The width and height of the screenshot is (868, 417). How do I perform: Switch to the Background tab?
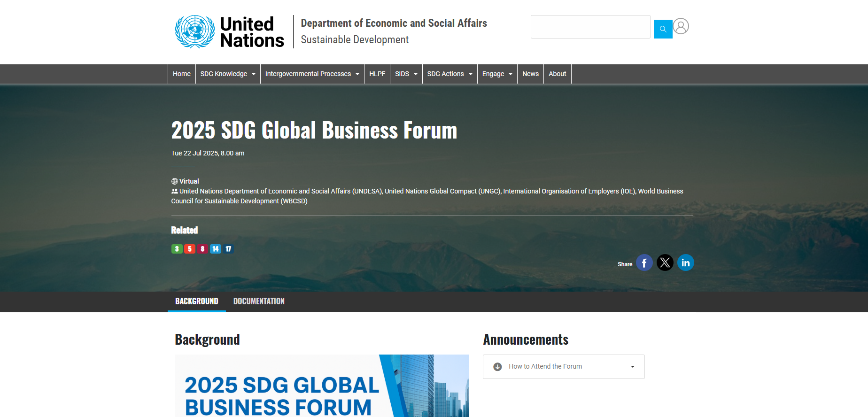[197, 301]
